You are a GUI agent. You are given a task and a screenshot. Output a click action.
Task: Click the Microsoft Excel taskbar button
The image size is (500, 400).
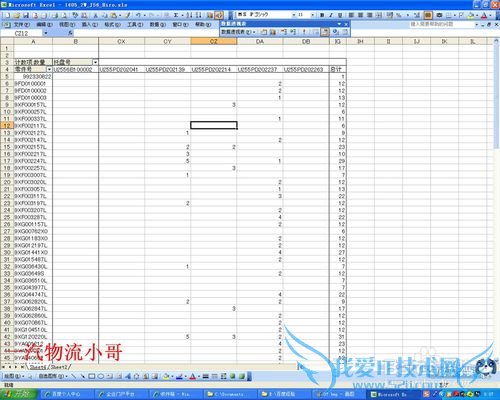(x=392, y=394)
